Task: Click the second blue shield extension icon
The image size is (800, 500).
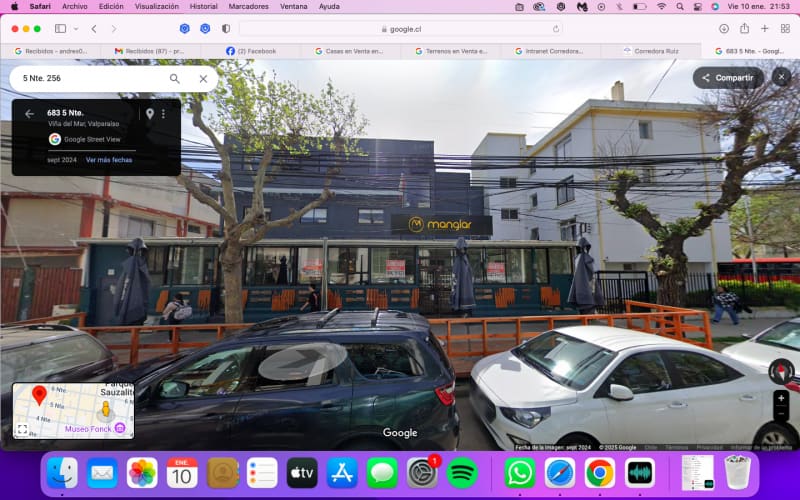Action: pyautogui.click(x=205, y=29)
